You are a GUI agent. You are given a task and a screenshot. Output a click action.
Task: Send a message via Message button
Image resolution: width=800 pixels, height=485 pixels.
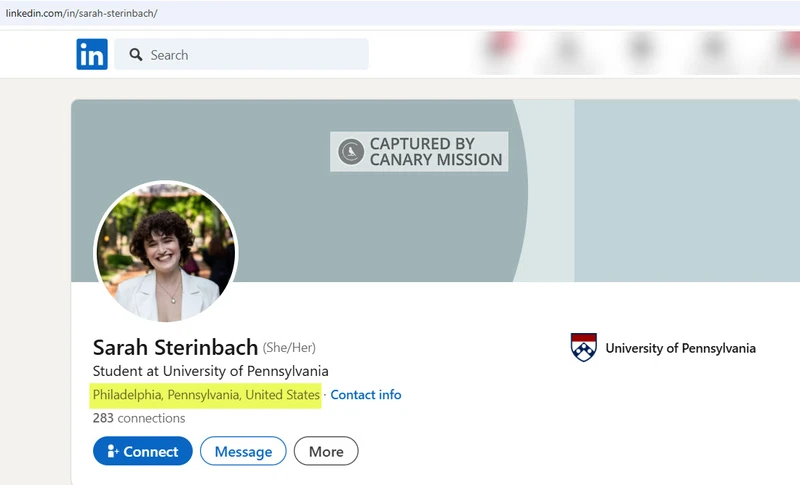click(243, 451)
